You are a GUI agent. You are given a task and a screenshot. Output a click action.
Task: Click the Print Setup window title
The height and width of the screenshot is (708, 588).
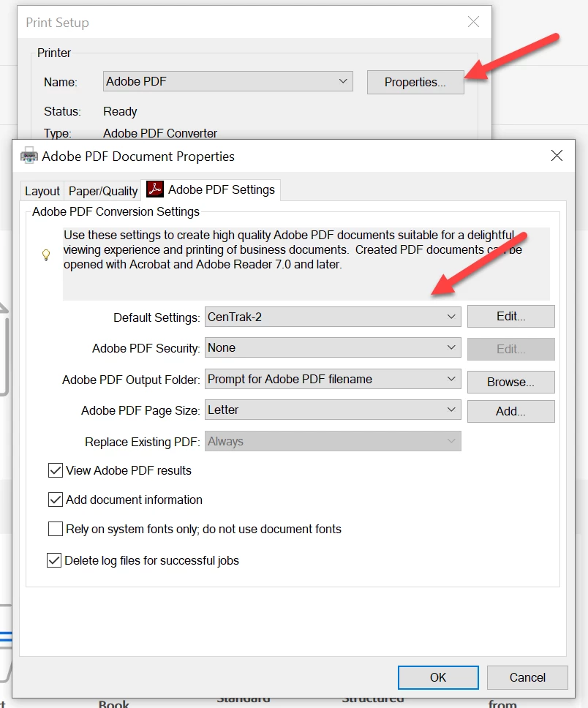point(57,23)
